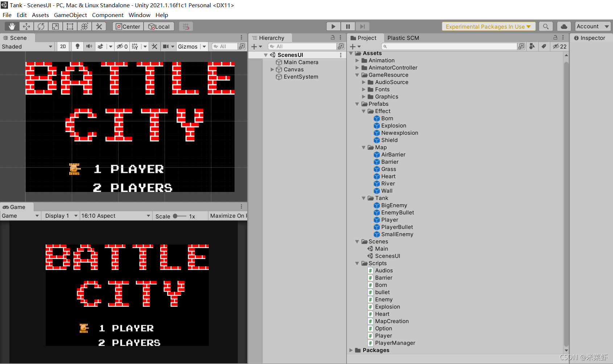Toggle pivot mode Center button
Screen dimensions: 613x364
pyautogui.click(x=128, y=26)
